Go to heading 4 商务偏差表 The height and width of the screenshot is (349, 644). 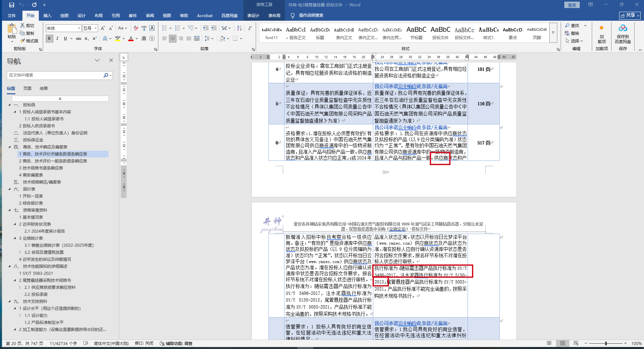[31, 175]
